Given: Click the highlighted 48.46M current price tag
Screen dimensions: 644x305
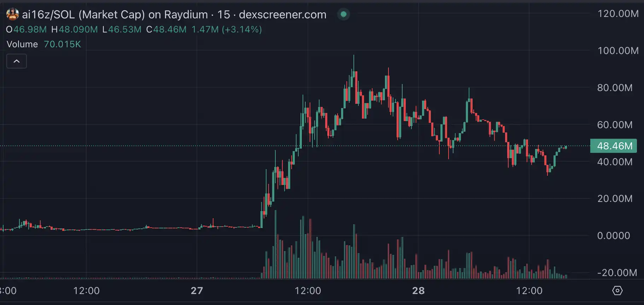Looking at the screenshot, I should click(x=614, y=146).
